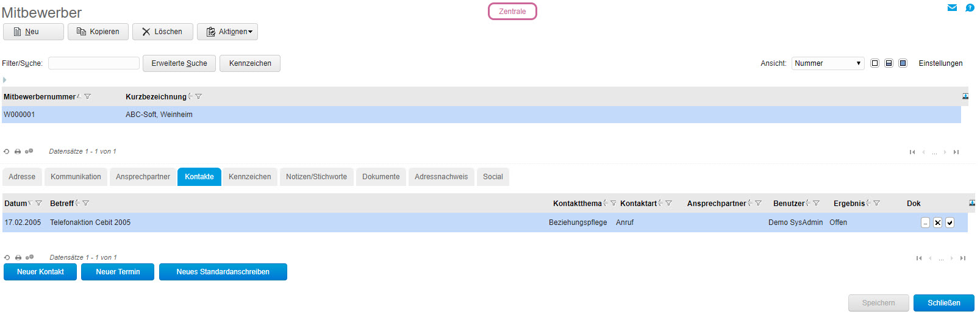This screenshot has height=317, width=980.
Task: Filter the Mitbewerbernummer column via funnel icon
Action: click(87, 96)
